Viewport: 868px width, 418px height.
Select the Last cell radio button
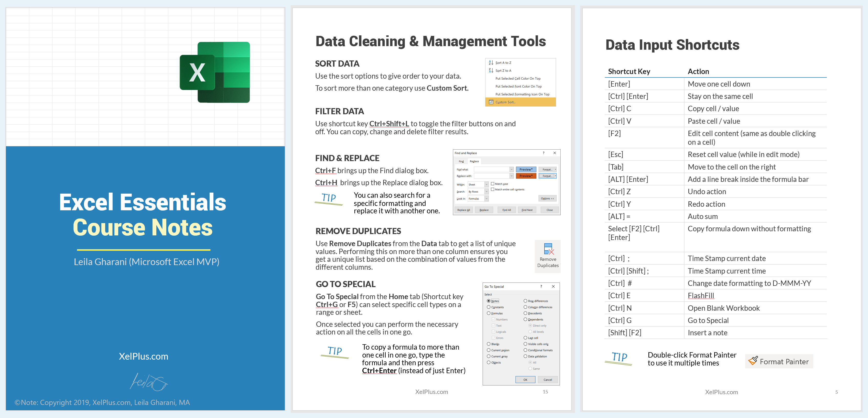[x=525, y=338]
